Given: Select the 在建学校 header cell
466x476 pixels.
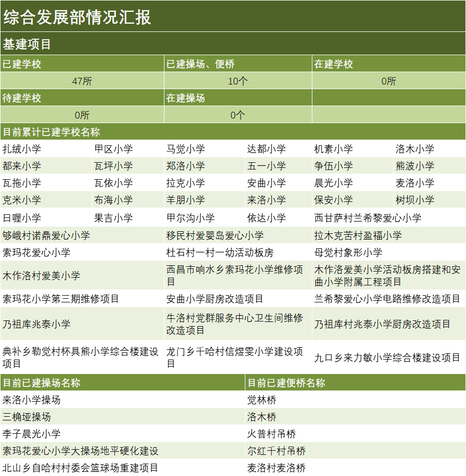Looking at the screenshot, I should click(389, 63).
